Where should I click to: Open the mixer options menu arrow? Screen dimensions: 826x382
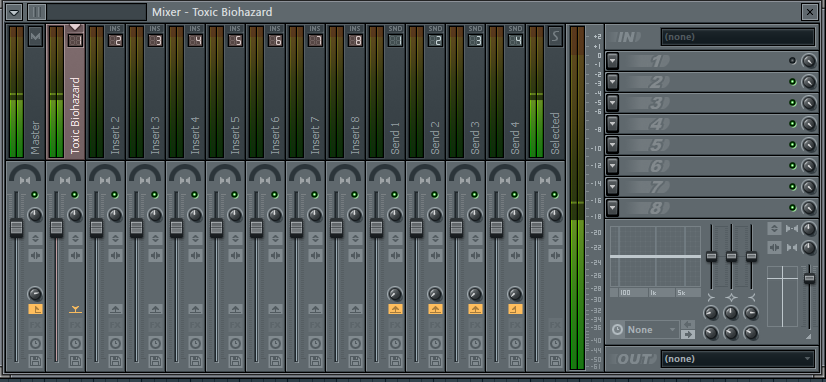14,11
